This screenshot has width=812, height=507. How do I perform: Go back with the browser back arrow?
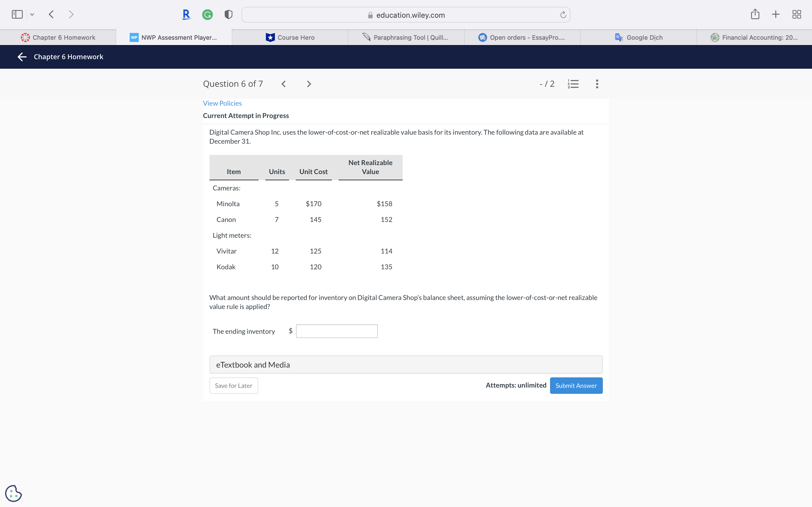pyautogui.click(x=51, y=14)
